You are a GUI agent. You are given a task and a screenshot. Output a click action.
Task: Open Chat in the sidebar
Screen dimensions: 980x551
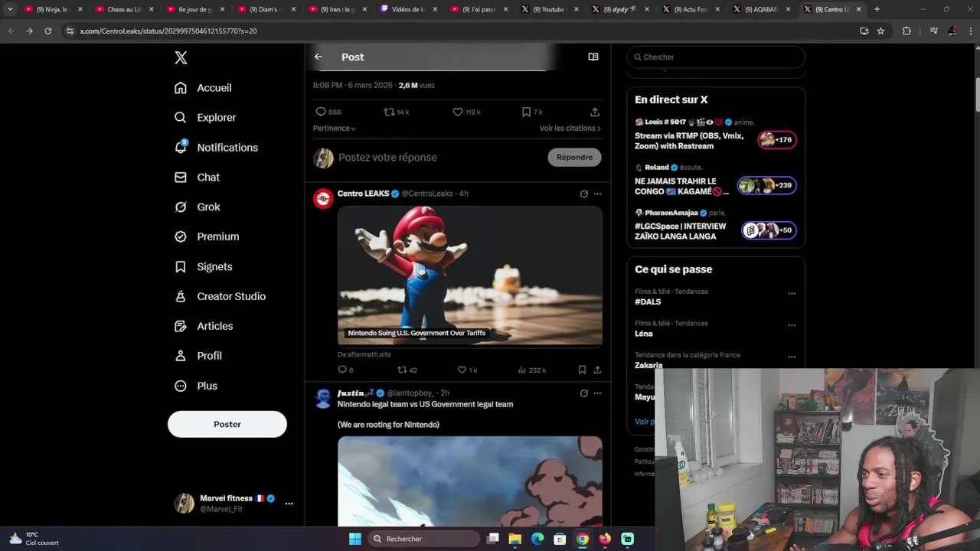coord(197,177)
